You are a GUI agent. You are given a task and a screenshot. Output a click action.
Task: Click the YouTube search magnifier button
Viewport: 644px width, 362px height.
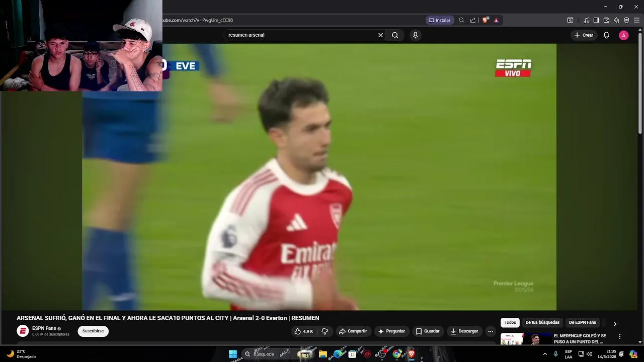click(x=395, y=35)
